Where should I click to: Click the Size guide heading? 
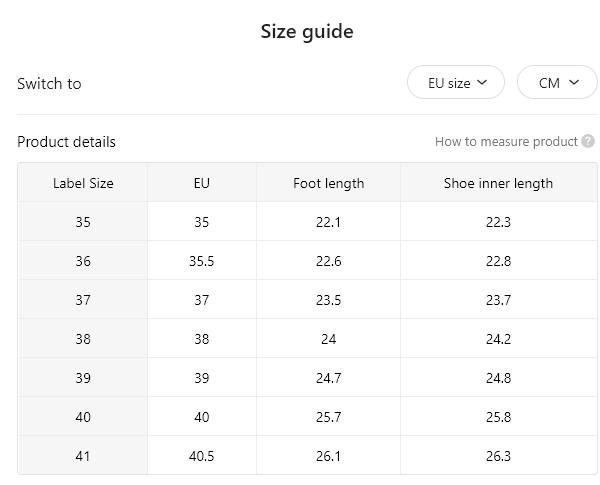(307, 31)
